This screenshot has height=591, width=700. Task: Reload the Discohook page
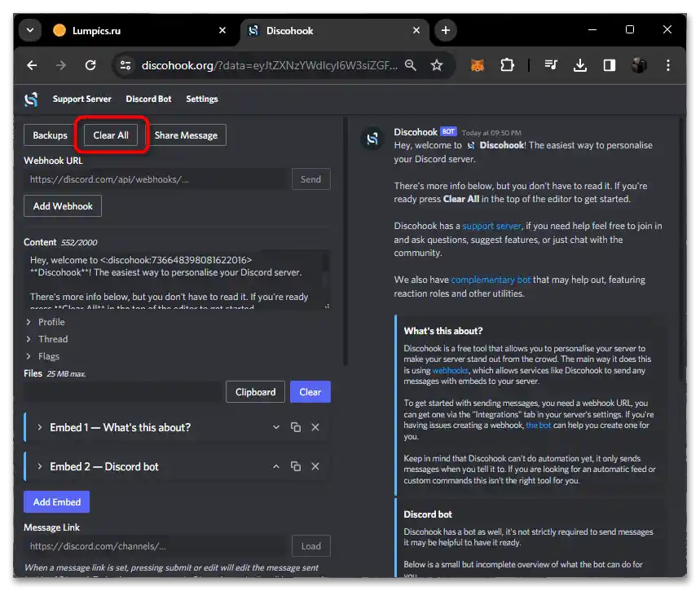click(x=90, y=66)
